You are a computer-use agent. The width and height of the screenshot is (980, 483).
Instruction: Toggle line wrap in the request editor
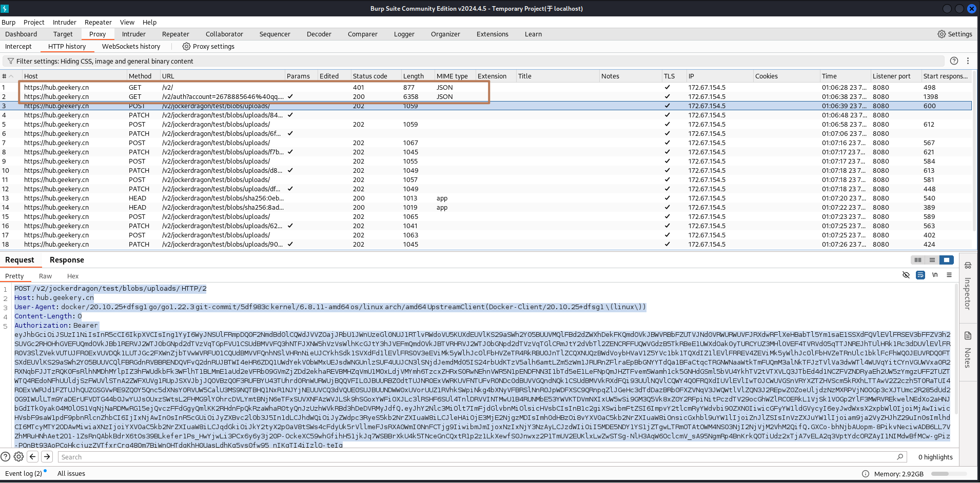point(920,275)
